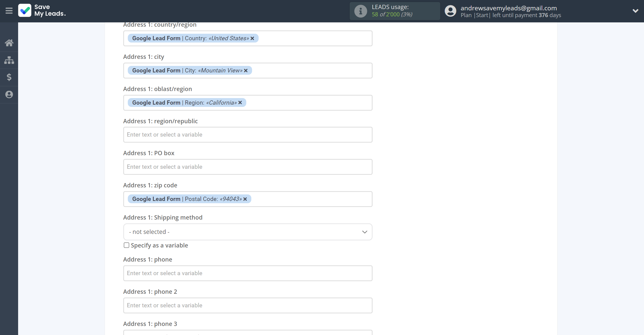Screen dimensions: 644x335
Task: Open connections sitemap sidebar icon
Action: click(x=9, y=60)
